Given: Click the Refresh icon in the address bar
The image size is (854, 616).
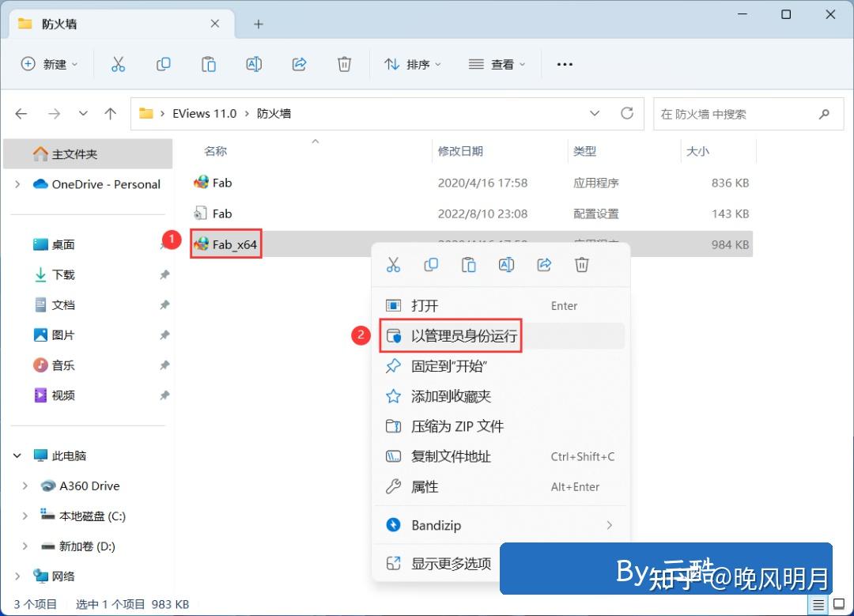Looking at the screenshot, I should (628, 114).
